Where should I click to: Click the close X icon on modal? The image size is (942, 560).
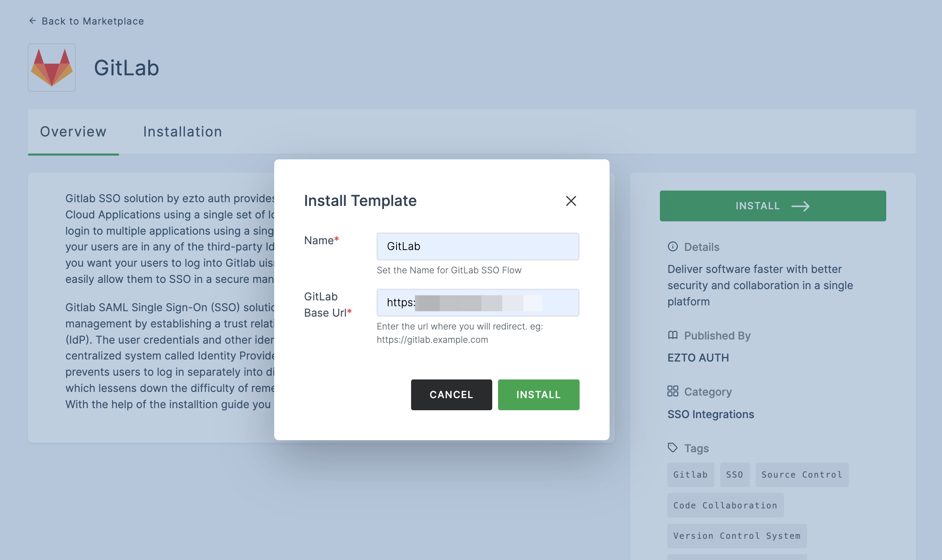point(571,200)
